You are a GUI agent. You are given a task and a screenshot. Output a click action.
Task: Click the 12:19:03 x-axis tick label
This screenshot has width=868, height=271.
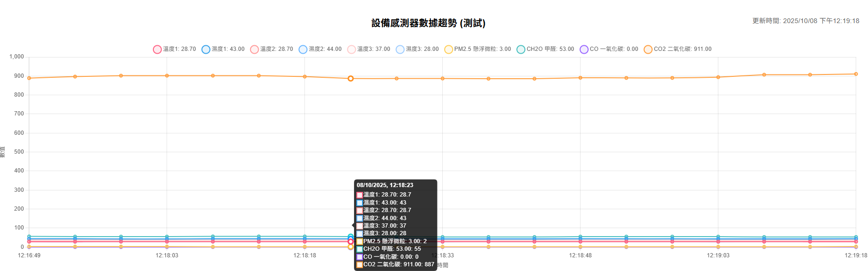718,255
